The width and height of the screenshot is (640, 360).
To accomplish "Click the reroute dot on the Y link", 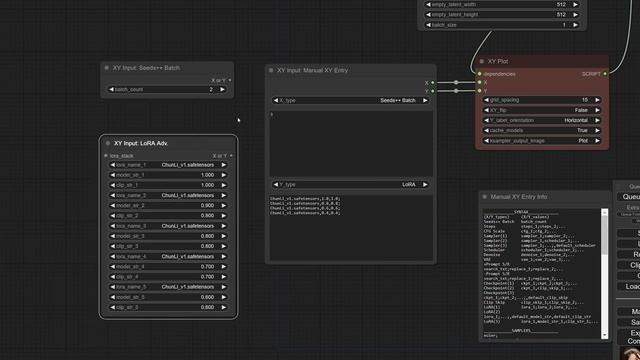I will pyautogui.click(x=456, y=91).
